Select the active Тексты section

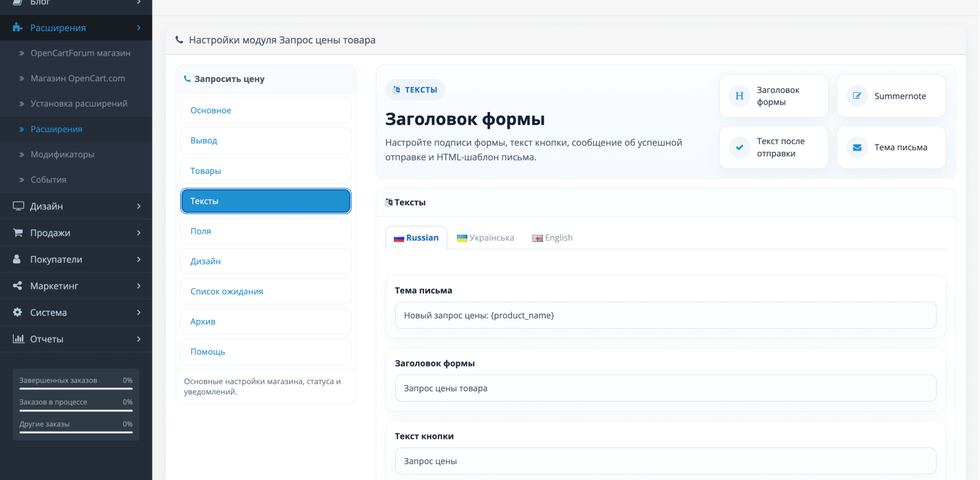[x=266, y=201]
